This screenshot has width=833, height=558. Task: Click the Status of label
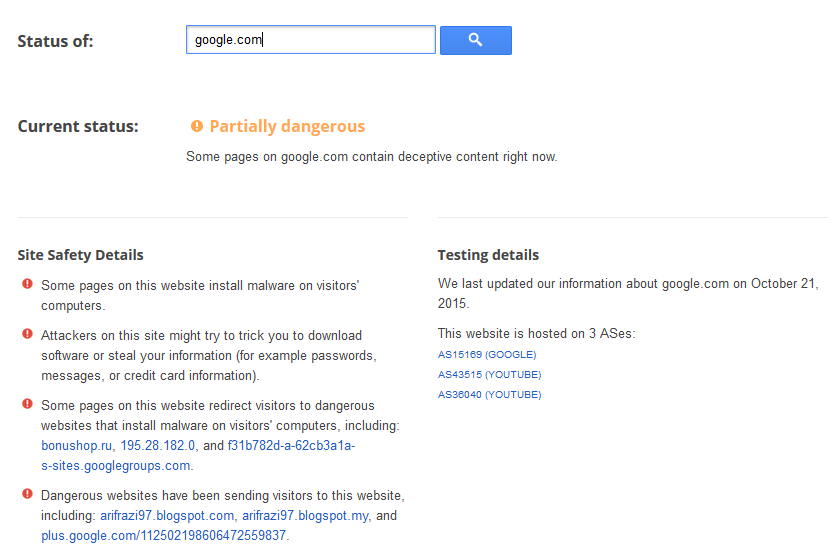tap(55, 41)
